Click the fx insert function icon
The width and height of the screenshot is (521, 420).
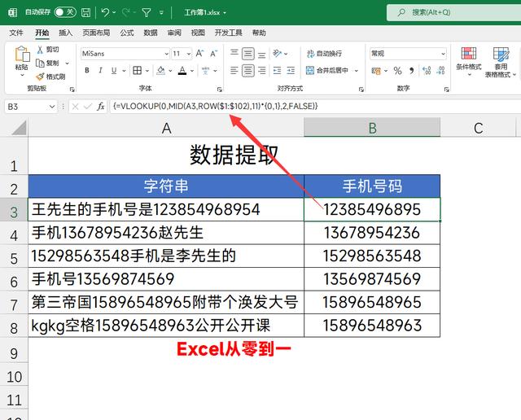coord(101,107)
